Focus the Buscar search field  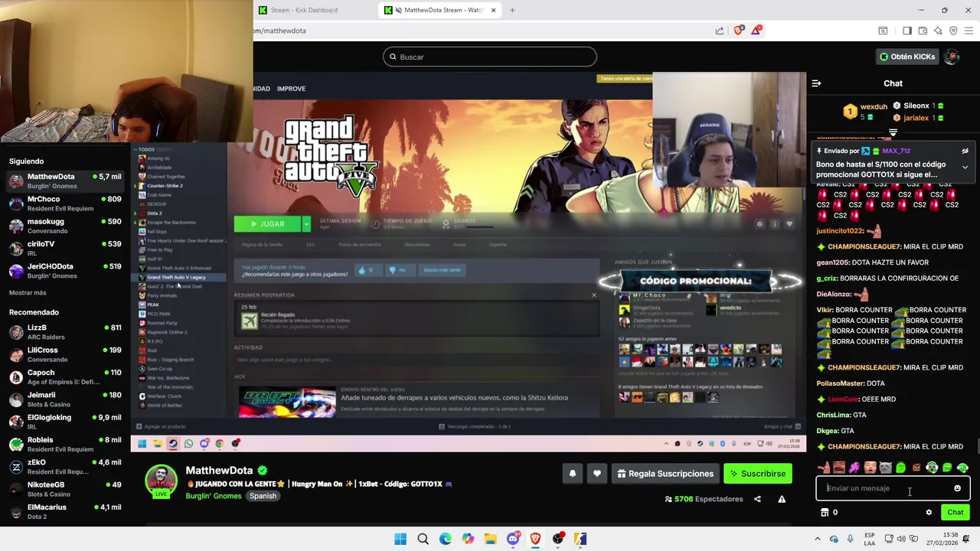490,57
